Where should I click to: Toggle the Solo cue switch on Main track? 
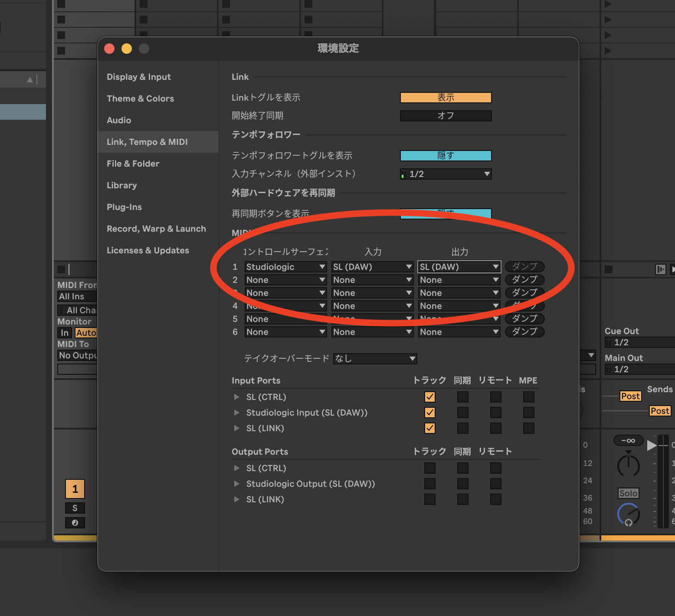[x=628, y=493]
